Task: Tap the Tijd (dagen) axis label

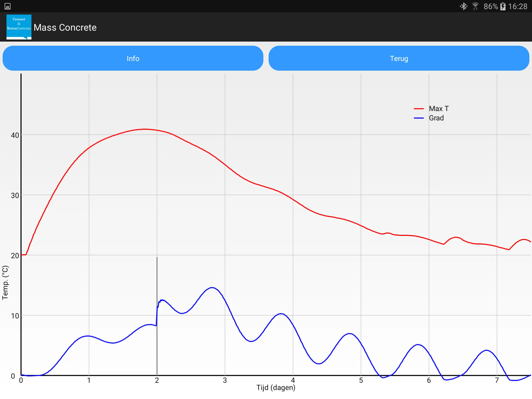Action: tap(276, 388)
